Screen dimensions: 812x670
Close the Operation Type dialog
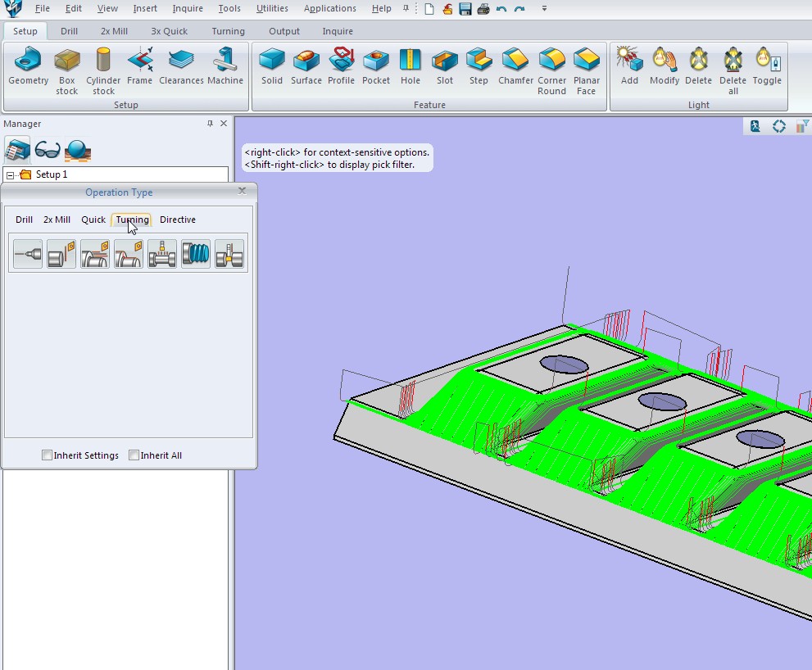pos(242,190)
